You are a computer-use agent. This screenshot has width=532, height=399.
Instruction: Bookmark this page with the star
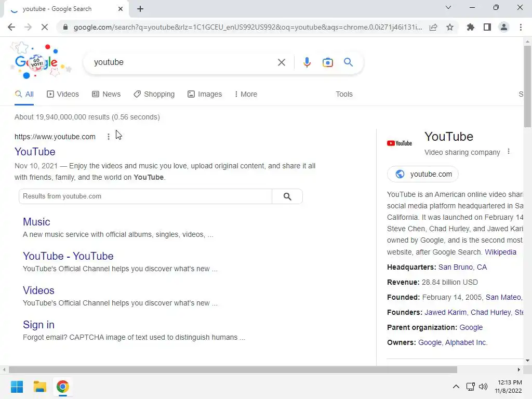click(450, 27)
